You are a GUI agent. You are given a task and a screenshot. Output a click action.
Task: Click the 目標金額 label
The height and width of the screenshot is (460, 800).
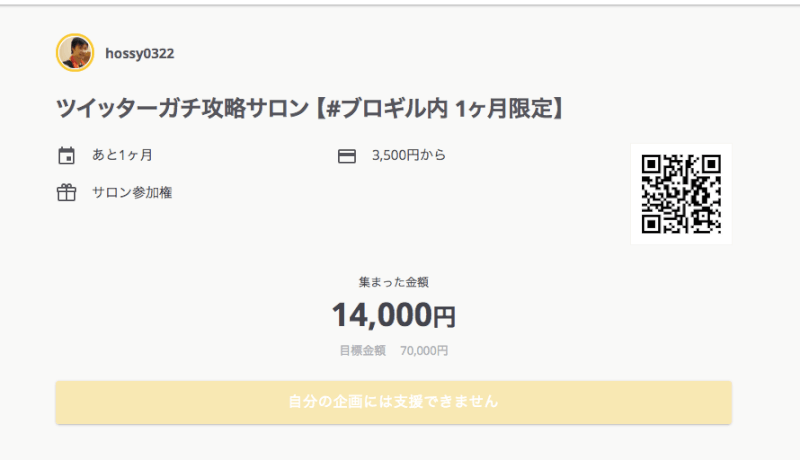(x=363, y=350)
